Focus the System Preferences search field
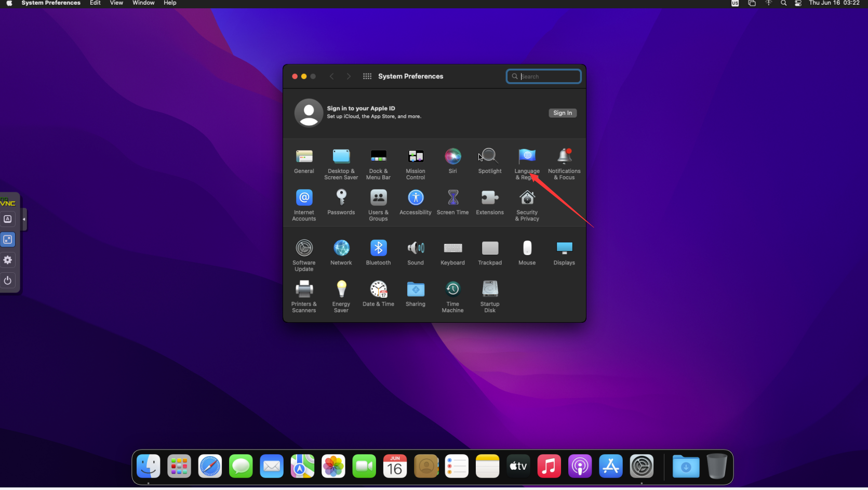This screenshot has width=868, height=490. pyautogui.click(x=543, y=76)
